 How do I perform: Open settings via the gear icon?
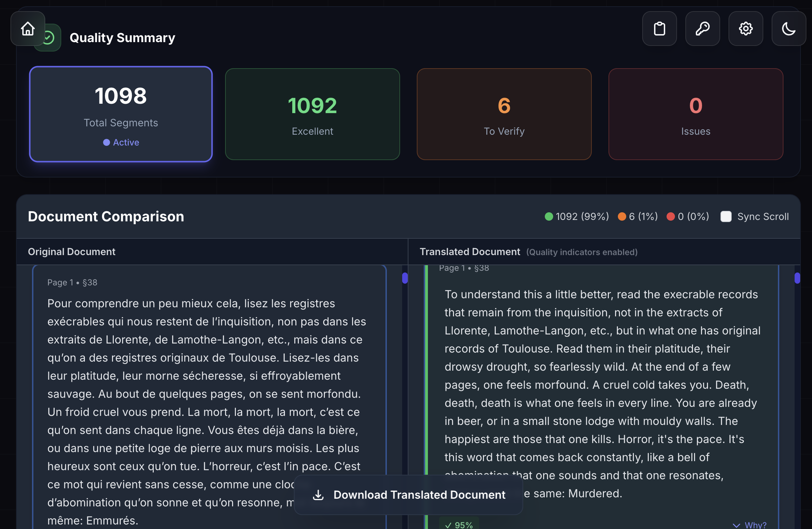click(x=746, y=29)
